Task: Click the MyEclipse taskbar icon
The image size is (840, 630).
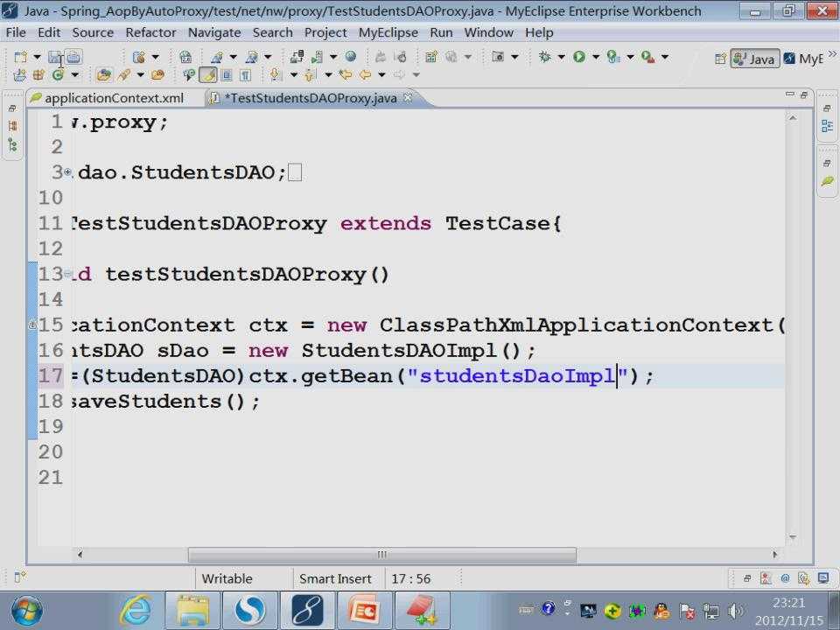Action: 307,610
